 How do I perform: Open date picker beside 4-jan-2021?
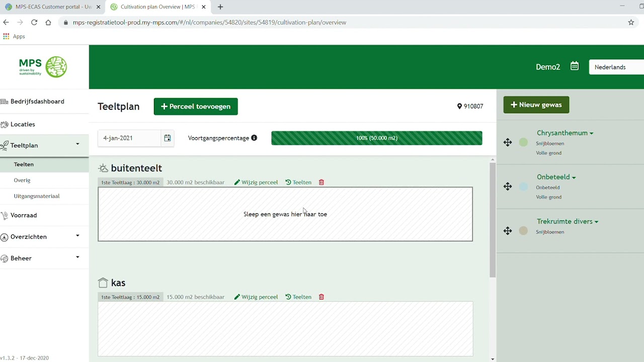coord(168,138)
